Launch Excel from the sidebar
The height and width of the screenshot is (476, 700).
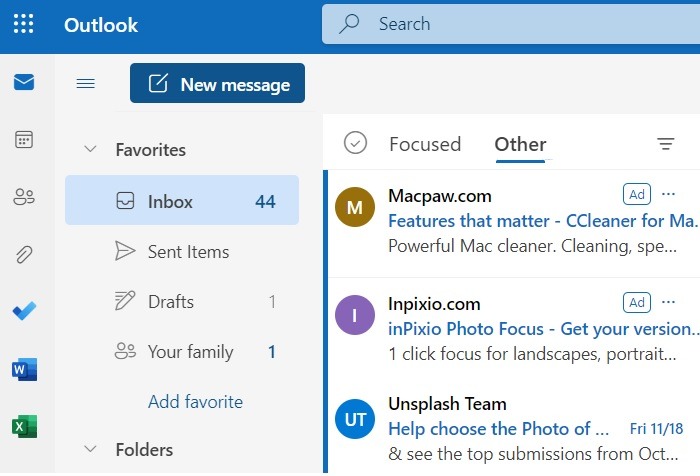[x=25, y=426]
